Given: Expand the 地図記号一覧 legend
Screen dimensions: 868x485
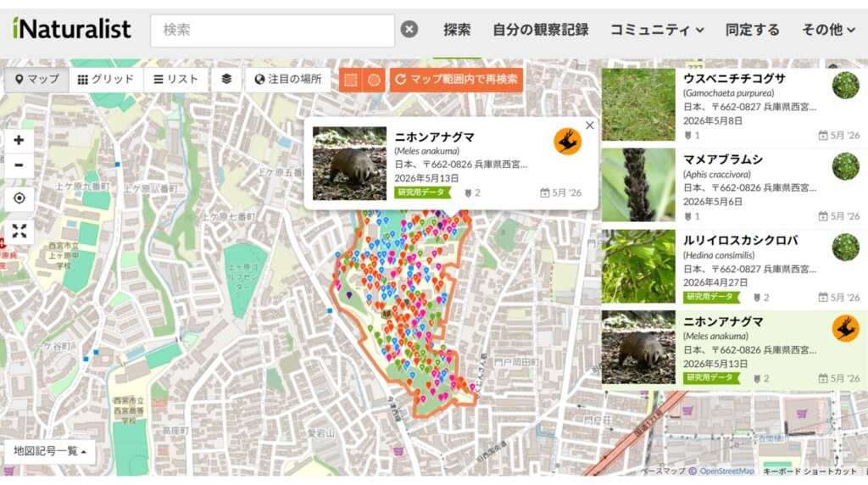Looking at the screenshot, I should point(50,451).
